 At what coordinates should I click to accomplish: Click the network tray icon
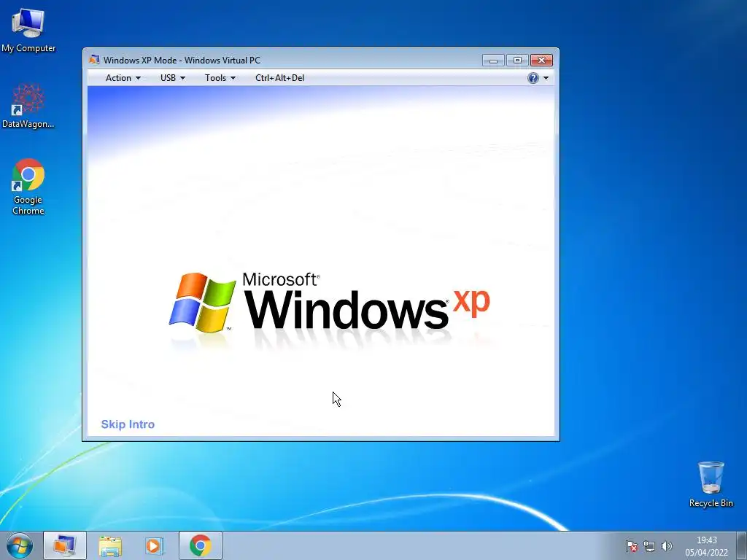click(649, 546)
